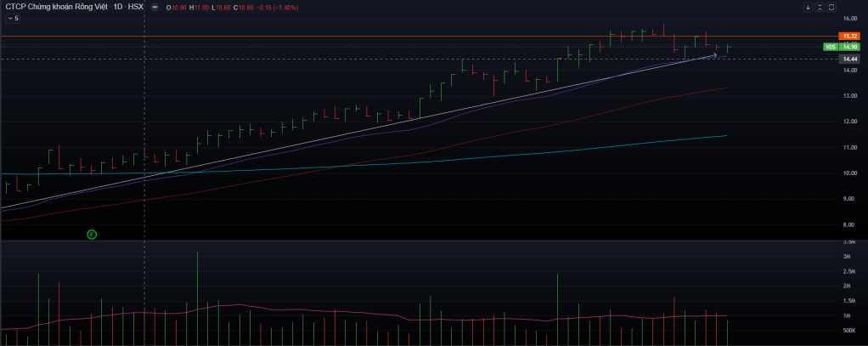Click the 3M label on volume axis
This screenshot has width=868, height=346.
coord(848,256)
